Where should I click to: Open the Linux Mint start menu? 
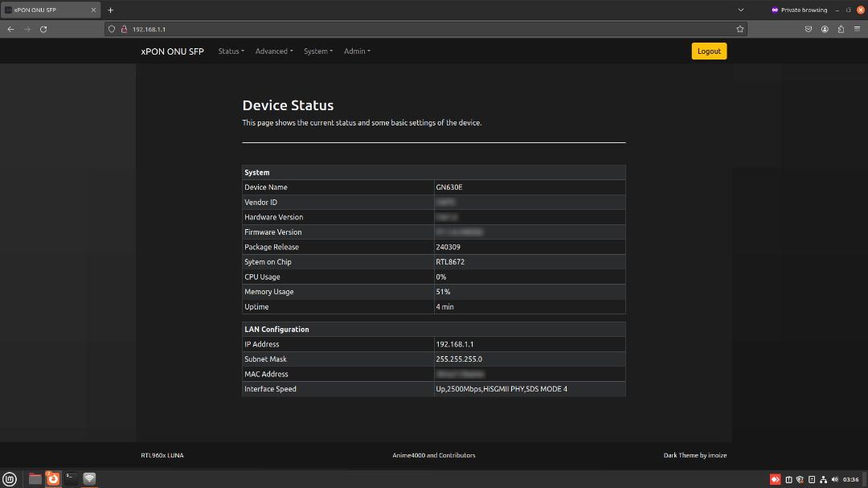pyautogui.click(x=10, y=479)
